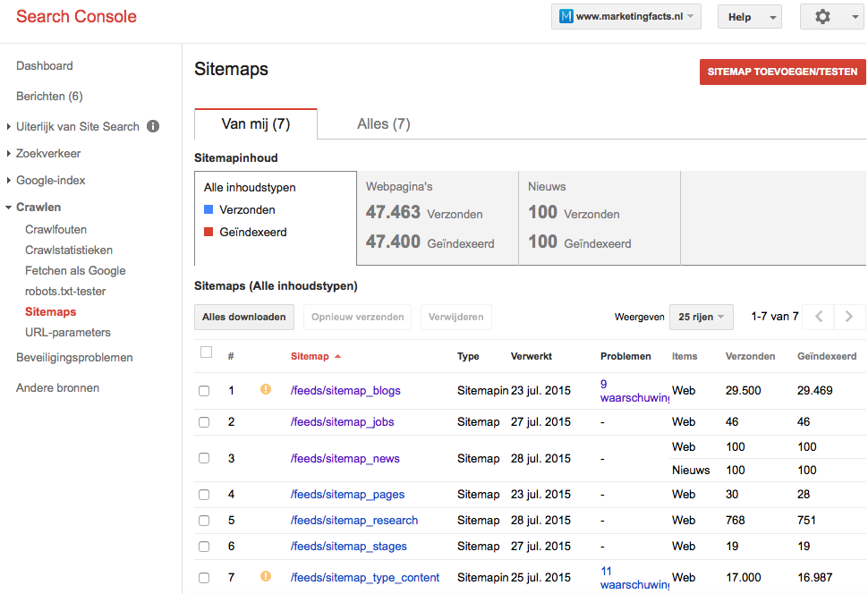Check the select-all checkbox in table header
This screenshot has width=868, height=594.
click(207, 352)
